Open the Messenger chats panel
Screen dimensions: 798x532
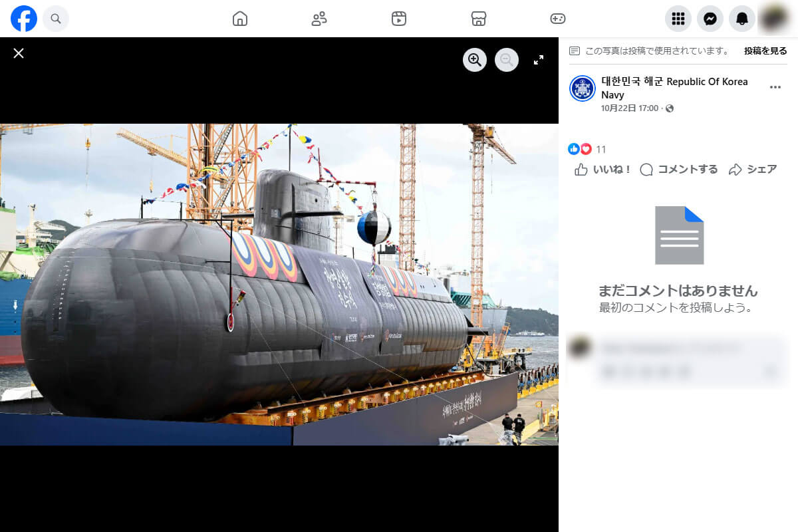pyautogui.click(x=710, y=19)
